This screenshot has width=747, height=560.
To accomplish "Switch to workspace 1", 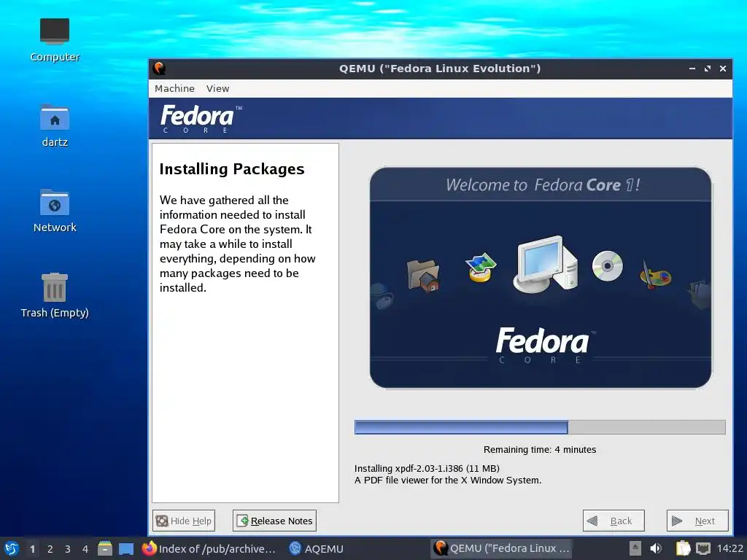I will (x=32, y=549).
